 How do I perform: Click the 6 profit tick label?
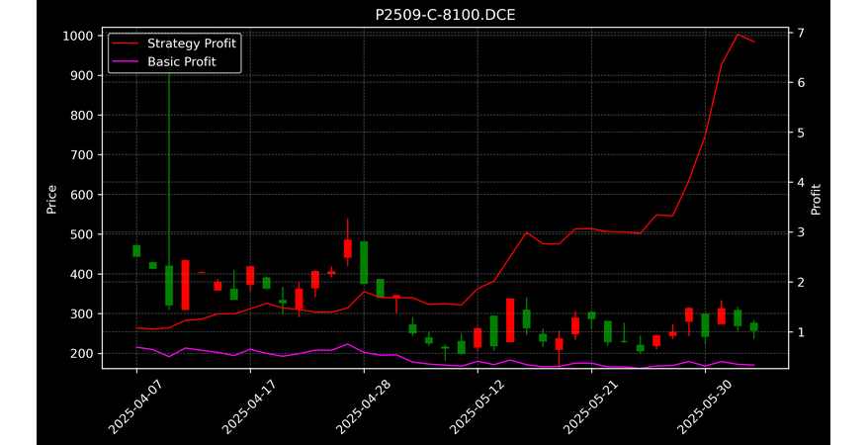coord(801,82)
